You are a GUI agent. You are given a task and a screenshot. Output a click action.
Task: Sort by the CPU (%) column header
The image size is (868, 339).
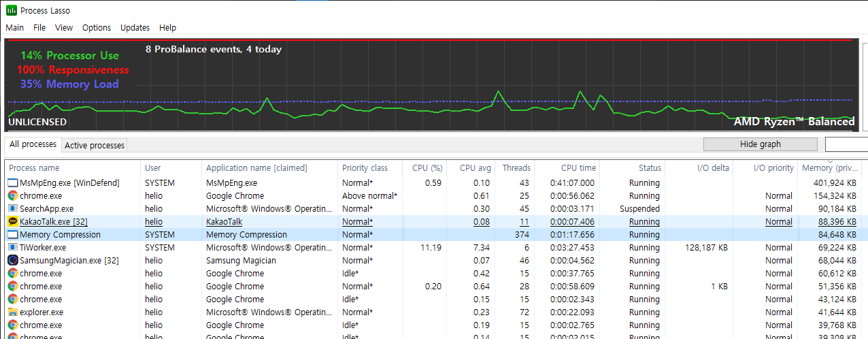coord(425,167)
